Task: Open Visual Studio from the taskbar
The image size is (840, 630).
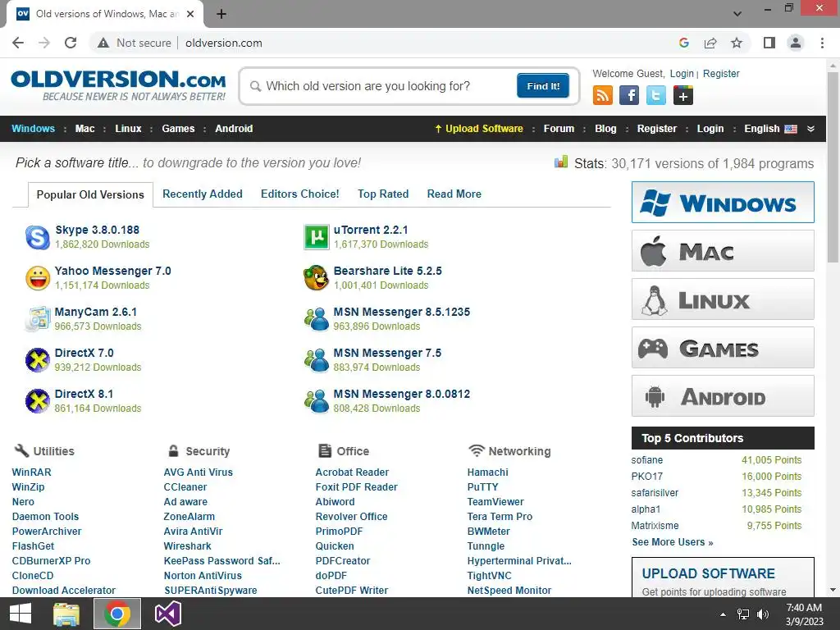Action: (167, 614)
